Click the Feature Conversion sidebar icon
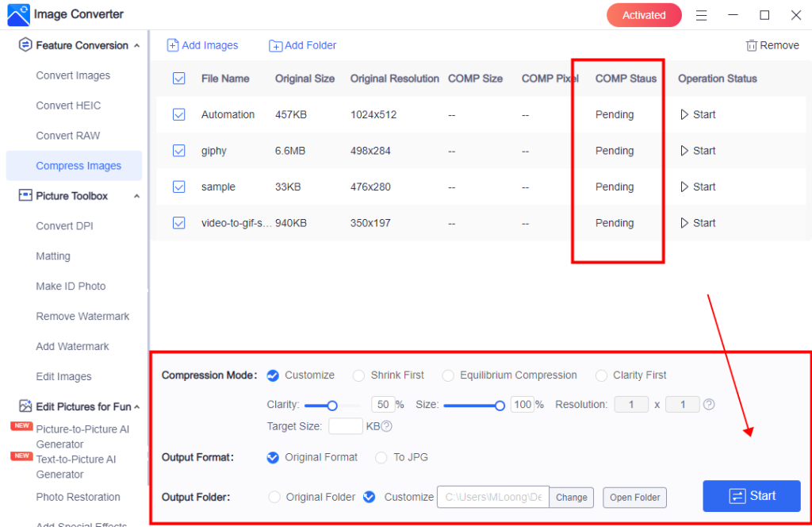This screenshot has height=527, width=812. tap(25, 45)
